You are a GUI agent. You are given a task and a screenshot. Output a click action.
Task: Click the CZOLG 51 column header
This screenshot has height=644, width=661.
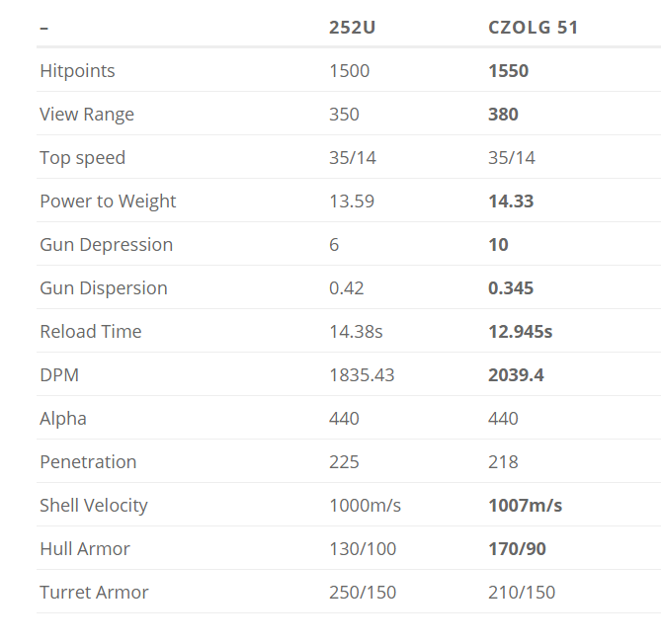533,28
